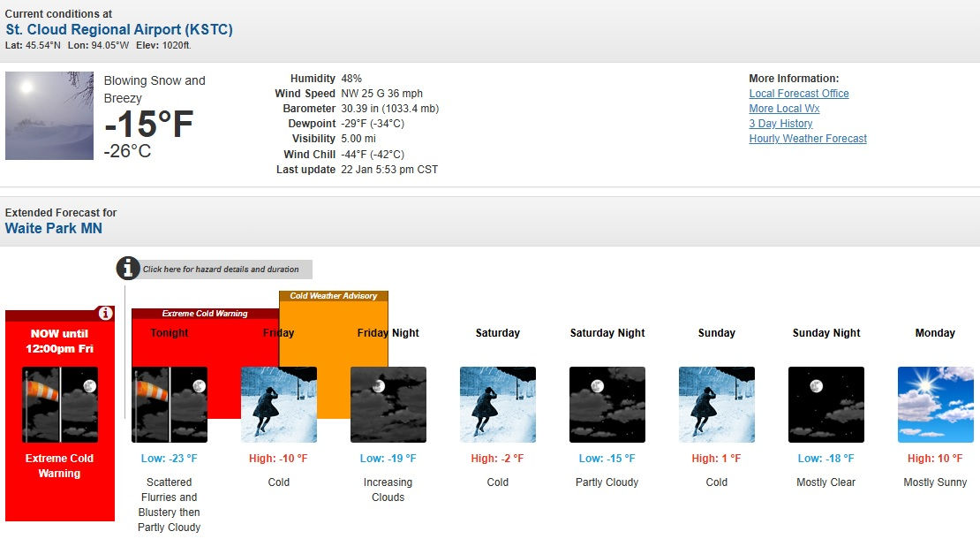Screen dimensions: 980x539
Task: Select the Extreme Cold Warning header bar
Action: coord(205,314)
